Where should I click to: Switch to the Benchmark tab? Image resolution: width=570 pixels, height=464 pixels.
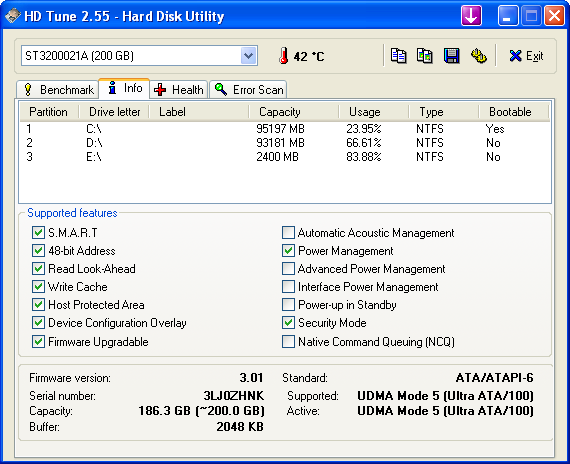pos(58,89)
